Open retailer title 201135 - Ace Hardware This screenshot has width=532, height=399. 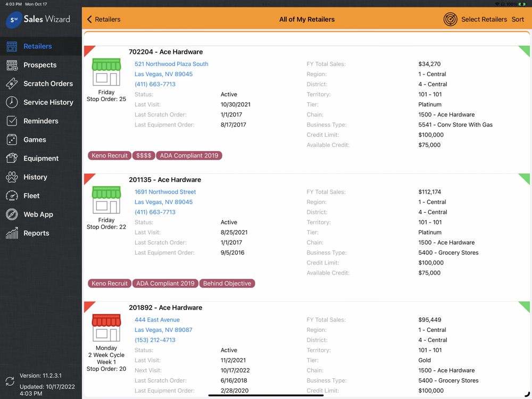(165, 180)
